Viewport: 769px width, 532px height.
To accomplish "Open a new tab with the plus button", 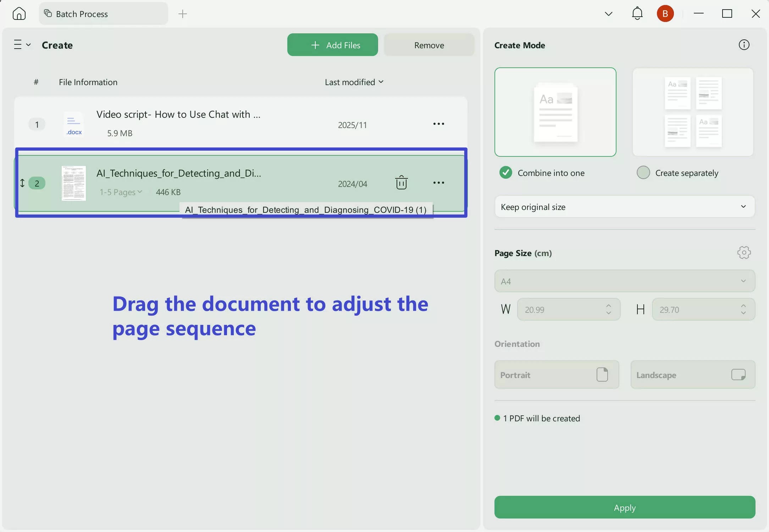I will click(x=182, y=13).
